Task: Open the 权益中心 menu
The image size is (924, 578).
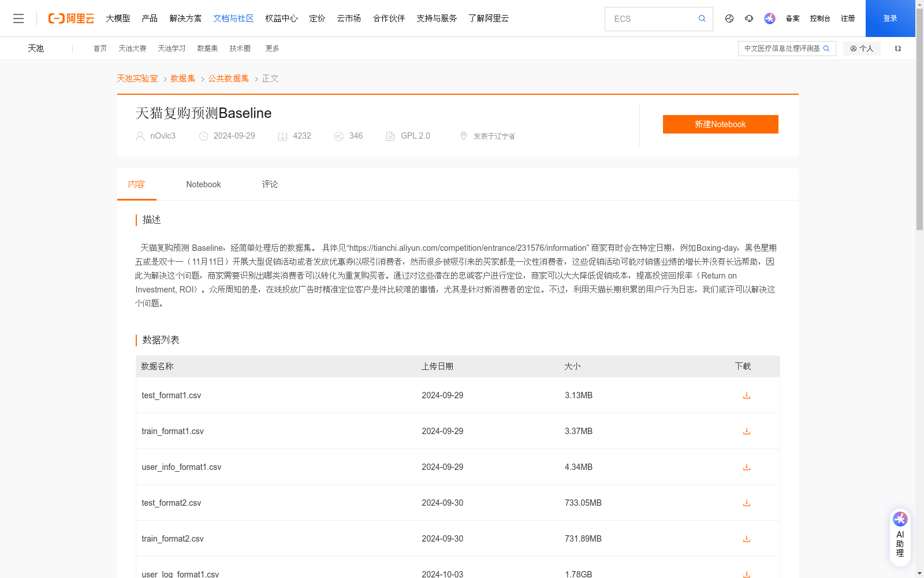Action: tap(281, 18)
